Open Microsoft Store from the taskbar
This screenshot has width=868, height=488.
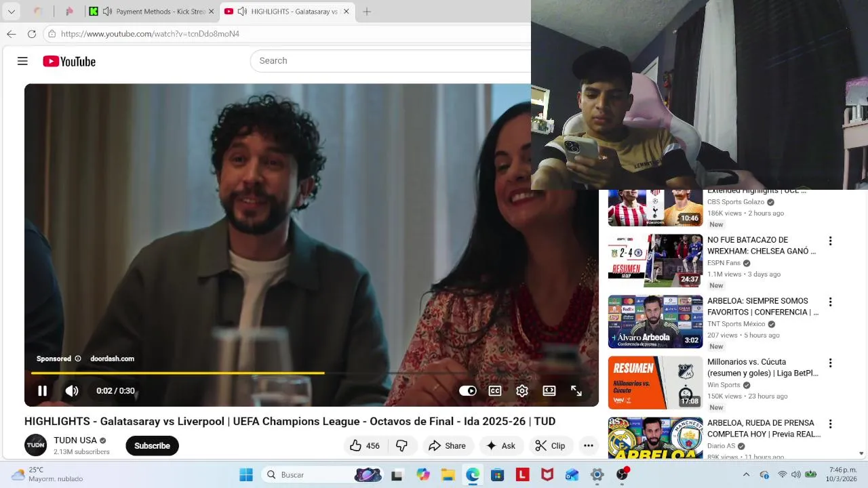pyautogui.click(x=497, y=475)
